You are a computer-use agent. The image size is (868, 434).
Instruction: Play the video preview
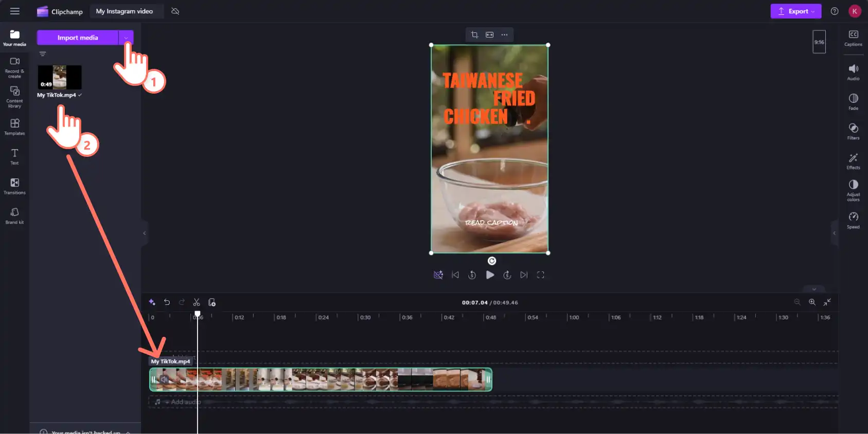coord(490,275)
